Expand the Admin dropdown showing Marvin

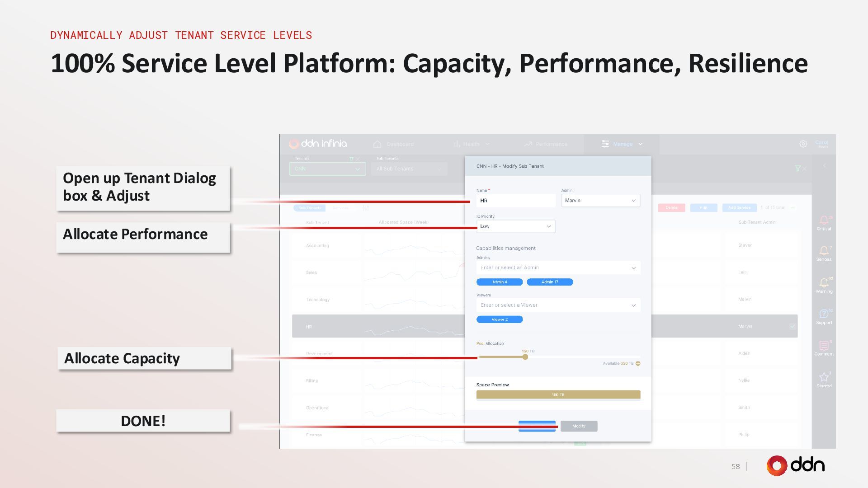pyautogui.click(x=600, y=201)
